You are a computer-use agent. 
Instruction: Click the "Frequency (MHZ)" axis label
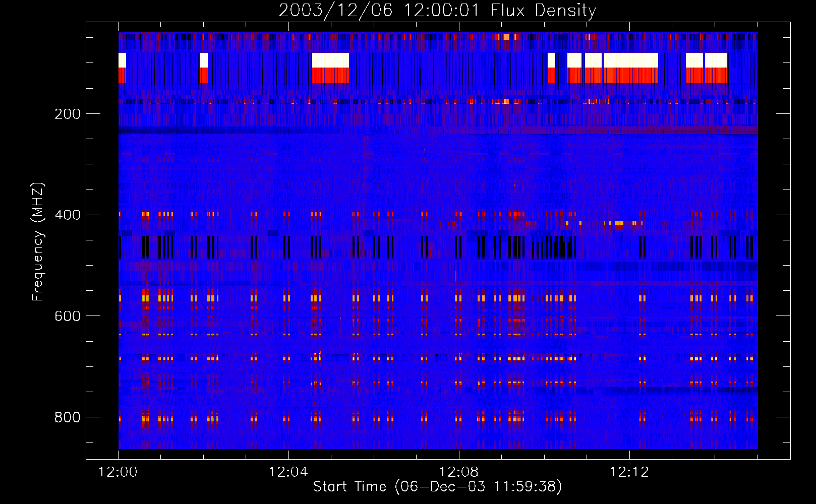[x=38, y=241]
